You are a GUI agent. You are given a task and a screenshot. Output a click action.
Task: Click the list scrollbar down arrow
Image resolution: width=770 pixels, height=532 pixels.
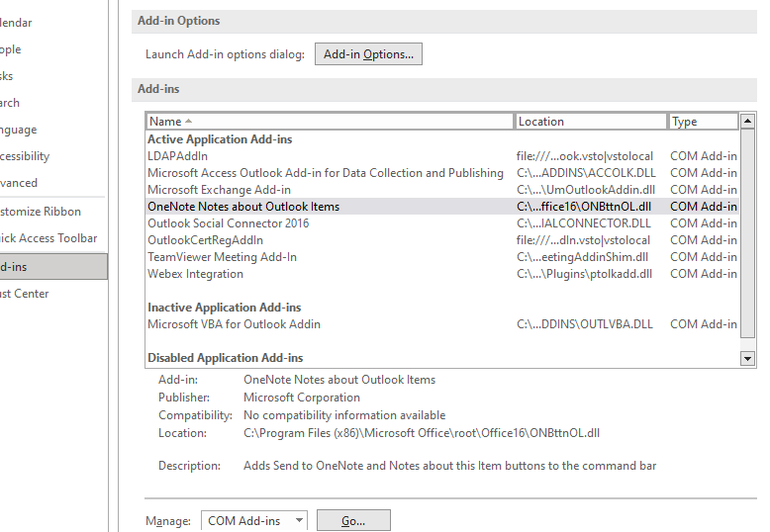point(747,359)
